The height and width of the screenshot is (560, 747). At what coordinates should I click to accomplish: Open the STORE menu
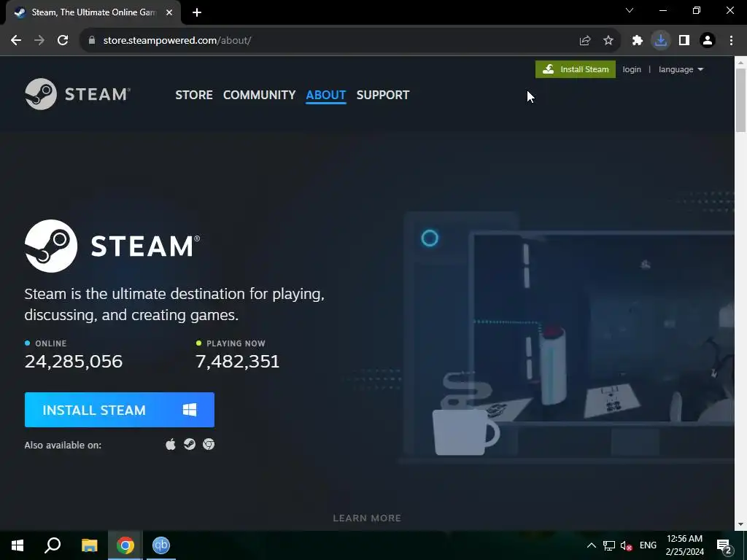click(194, 95)
